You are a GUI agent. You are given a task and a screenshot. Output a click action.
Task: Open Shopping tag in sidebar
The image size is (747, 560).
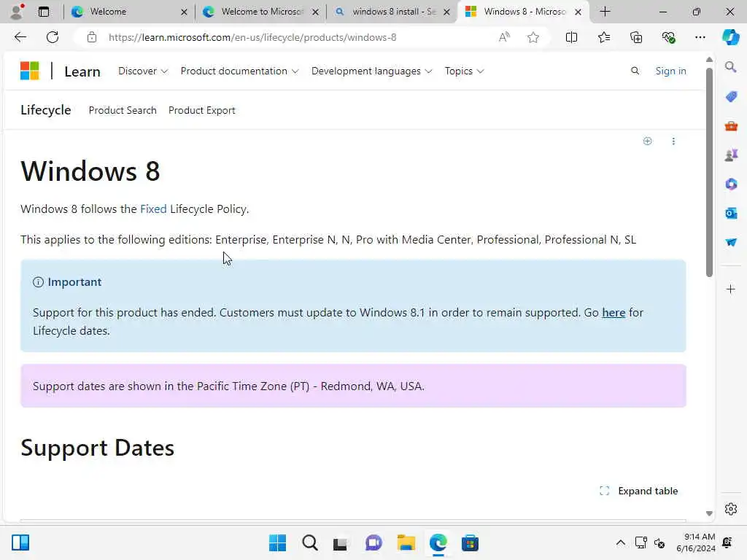click(731, 97)
